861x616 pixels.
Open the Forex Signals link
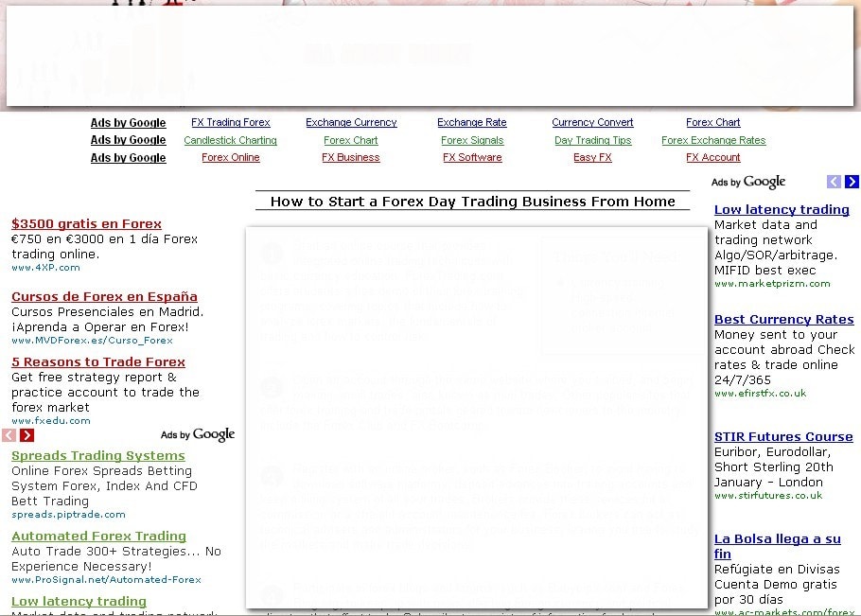[472, 140]
